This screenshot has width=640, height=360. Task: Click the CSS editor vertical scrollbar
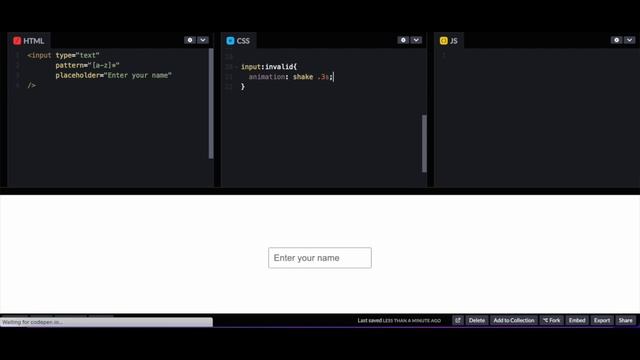tap(424, 143)
